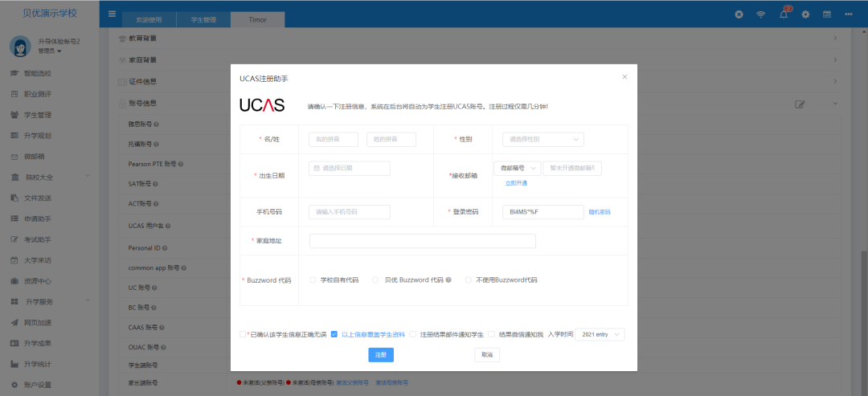Expand the 教育背景 section

click(x=835, y=39)
